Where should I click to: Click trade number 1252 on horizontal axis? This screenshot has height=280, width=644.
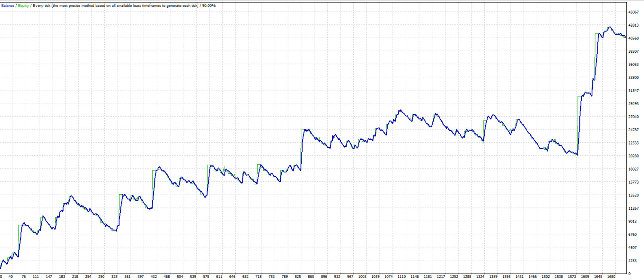454,277
